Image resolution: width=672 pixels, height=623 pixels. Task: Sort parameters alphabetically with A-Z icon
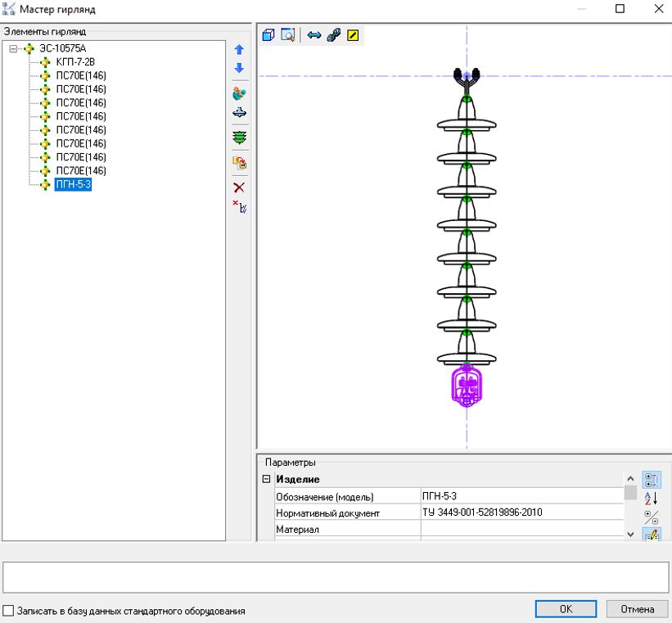coord(652,498)
